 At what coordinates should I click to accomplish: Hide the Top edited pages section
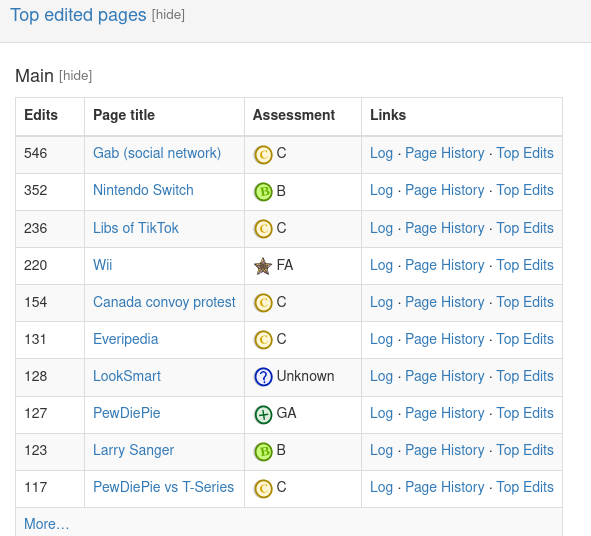click(x=168, y=15)
